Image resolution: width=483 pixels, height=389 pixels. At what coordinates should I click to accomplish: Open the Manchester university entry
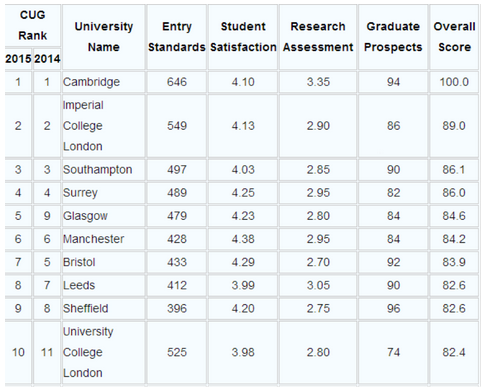click(x=94, y=239)
